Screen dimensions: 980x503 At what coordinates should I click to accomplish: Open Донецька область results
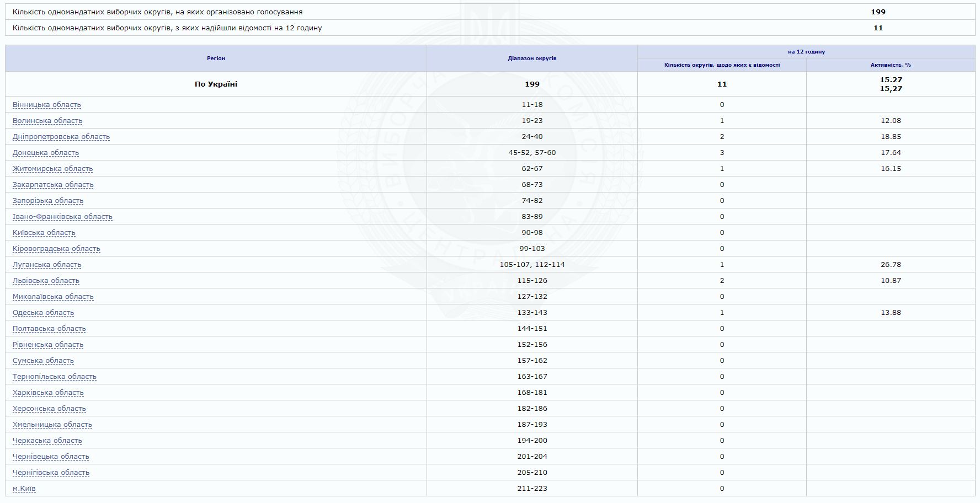click(45, 153)
